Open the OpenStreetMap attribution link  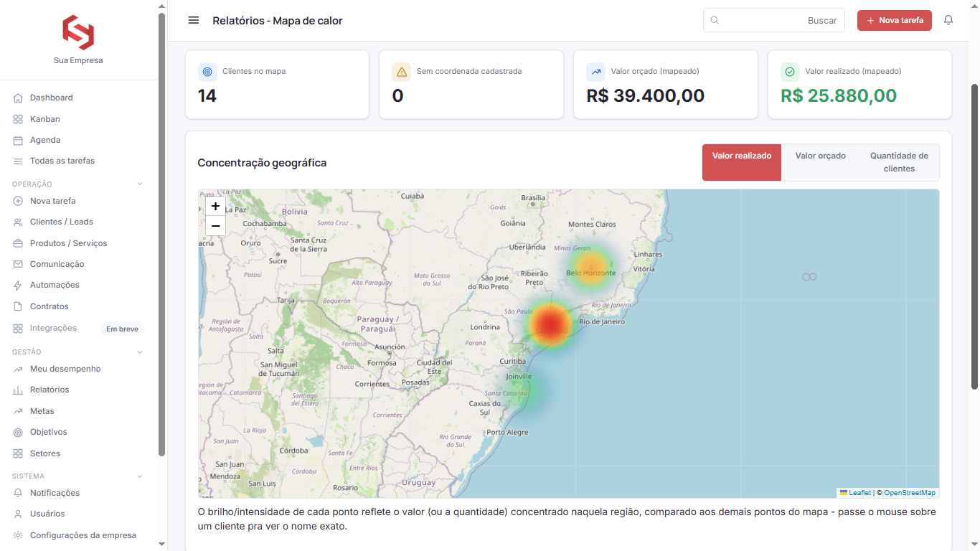910,493
